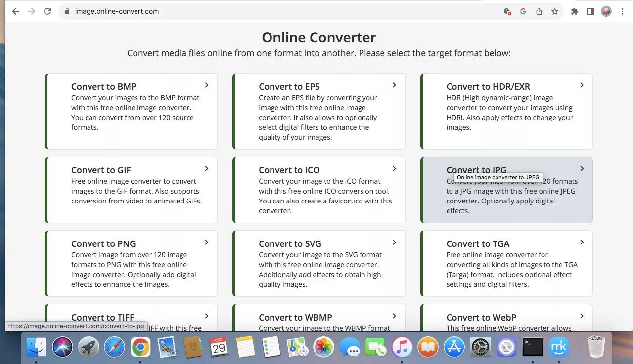Click the browser reload page icon
633x364 pixels.
pyautogui.click(x=47, y=11)
